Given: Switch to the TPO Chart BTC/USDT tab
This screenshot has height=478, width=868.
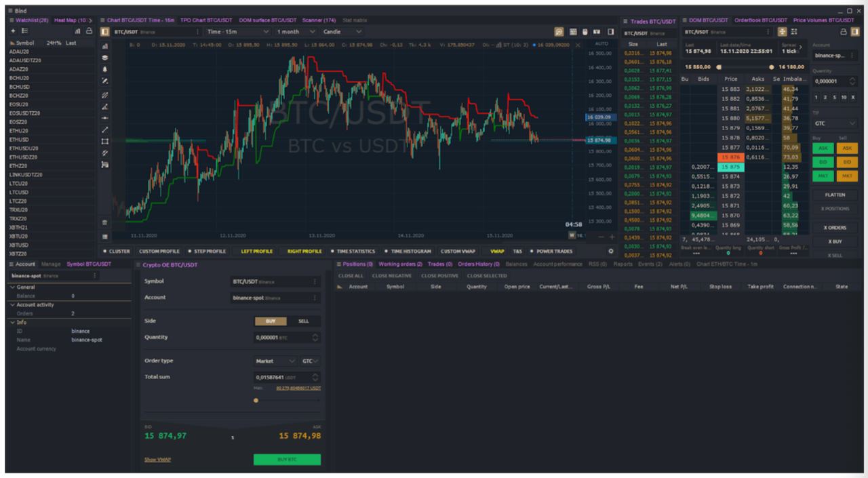Looking at the screenshot, I should tap(207, 20).
